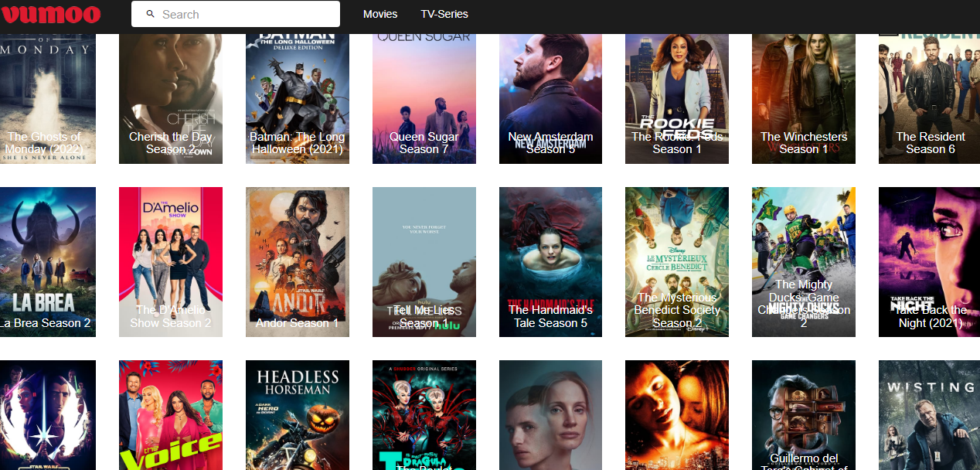The height and width of the screenshot is (470, 980).
Task: Open New Amsterdam Season 5
Action: pyautogui.click(x=550, y=98)
